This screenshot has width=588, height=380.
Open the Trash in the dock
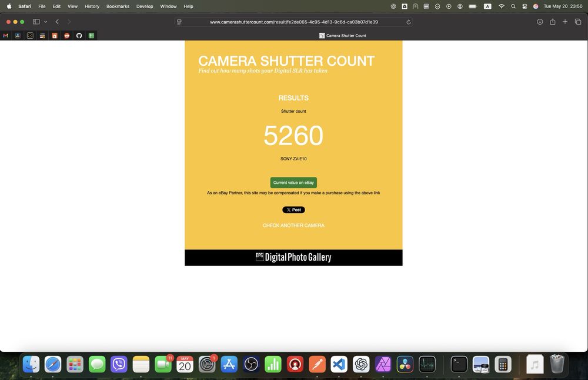point(557,364)
